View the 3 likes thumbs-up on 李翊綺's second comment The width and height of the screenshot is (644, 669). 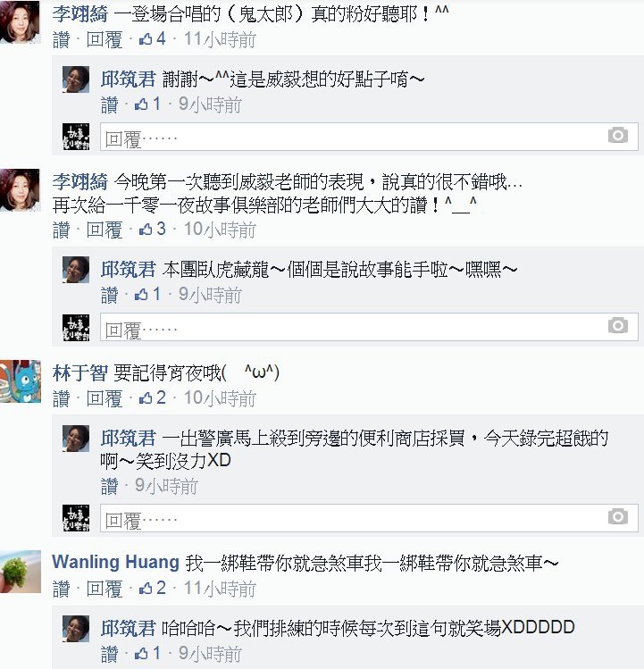click(153, 230)
